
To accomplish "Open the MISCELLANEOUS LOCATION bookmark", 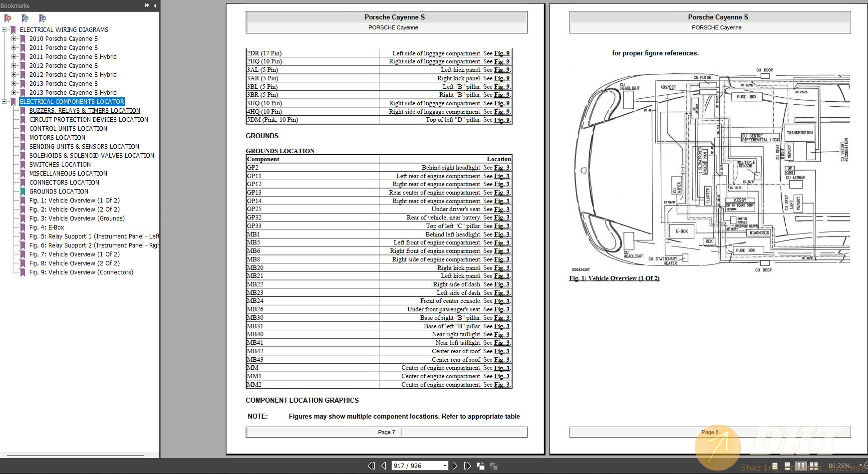I will click(x=68, y=174).
